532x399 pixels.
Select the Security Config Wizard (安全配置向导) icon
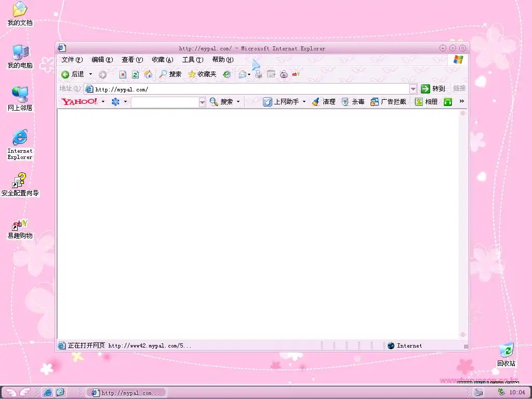click(x=20, y=185)
